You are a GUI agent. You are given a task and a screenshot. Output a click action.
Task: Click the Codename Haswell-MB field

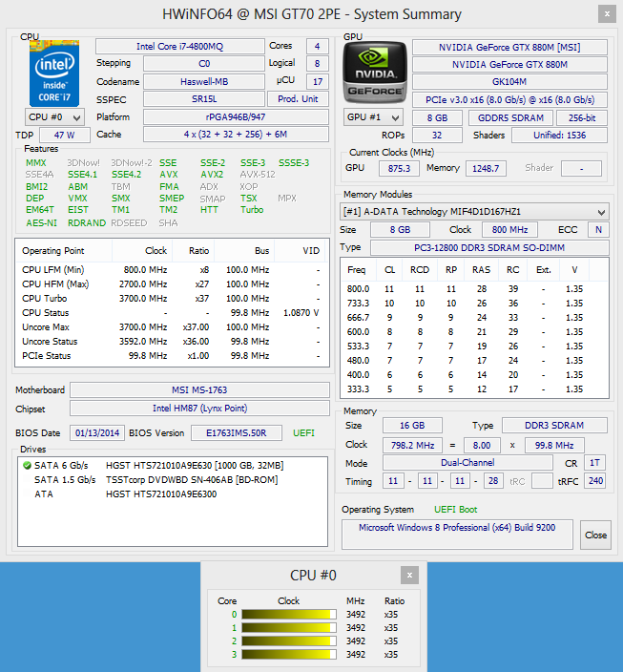coord(204,81)
